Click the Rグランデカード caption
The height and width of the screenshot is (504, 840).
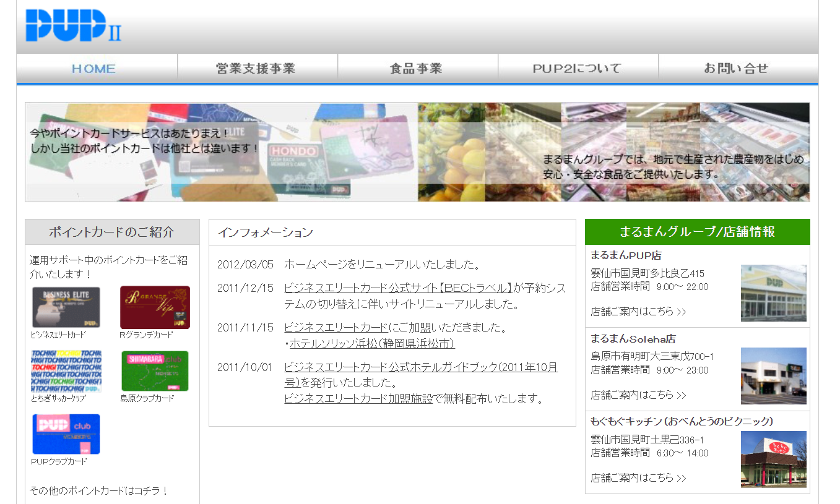pos(146,335)
